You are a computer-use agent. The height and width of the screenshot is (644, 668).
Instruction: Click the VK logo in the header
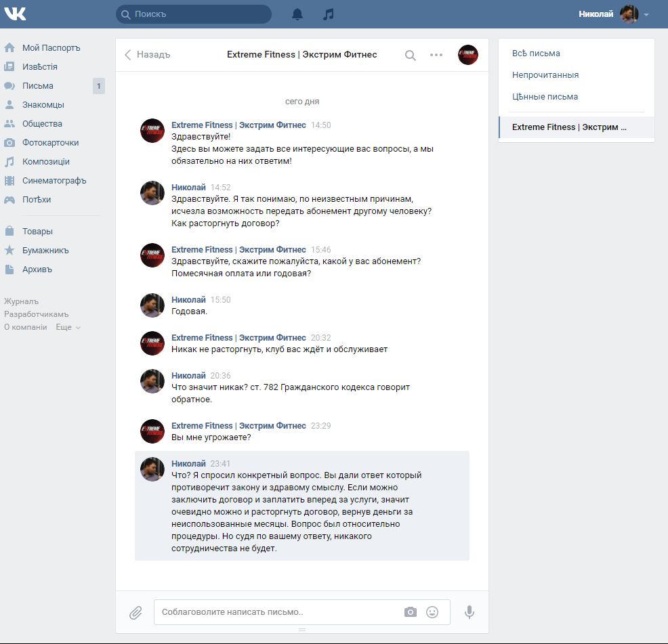click(x=15, y=14)
